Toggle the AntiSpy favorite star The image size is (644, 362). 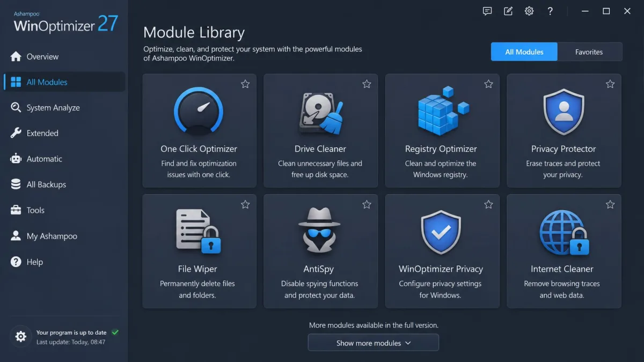coord(367,204)
